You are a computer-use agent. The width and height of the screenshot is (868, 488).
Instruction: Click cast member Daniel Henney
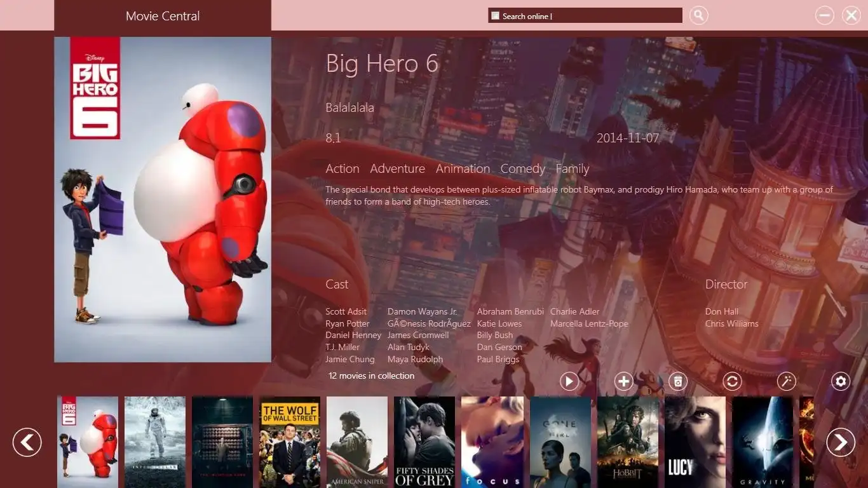click(x=353, y=335)
